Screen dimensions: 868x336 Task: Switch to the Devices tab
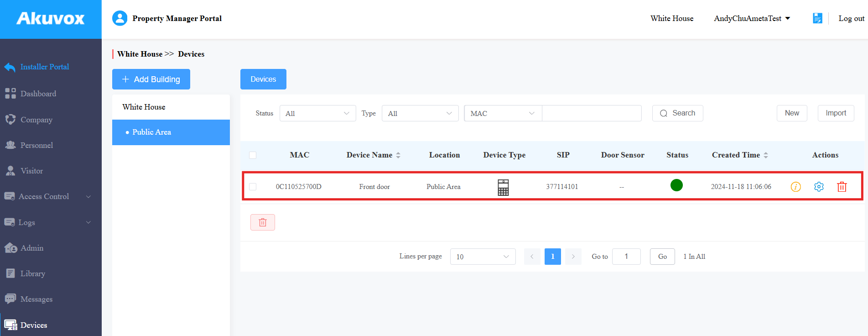click(x=263, y=79)
